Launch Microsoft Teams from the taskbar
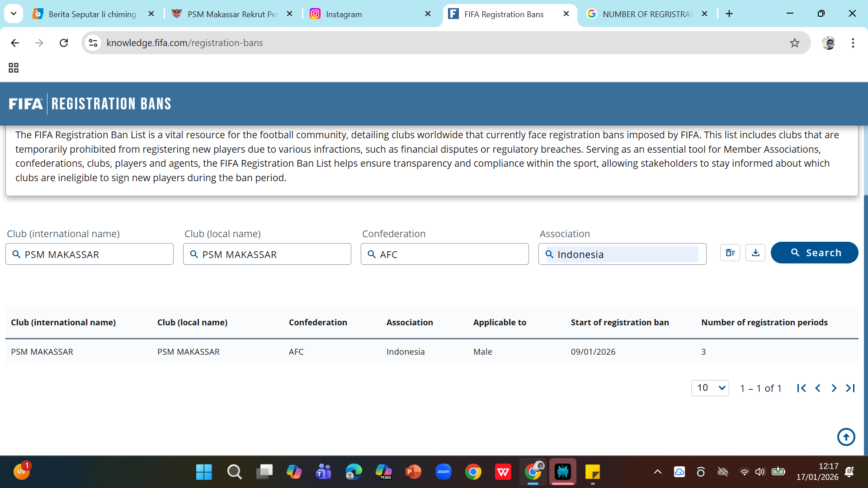The image size is (868, 488). point(324,472)
